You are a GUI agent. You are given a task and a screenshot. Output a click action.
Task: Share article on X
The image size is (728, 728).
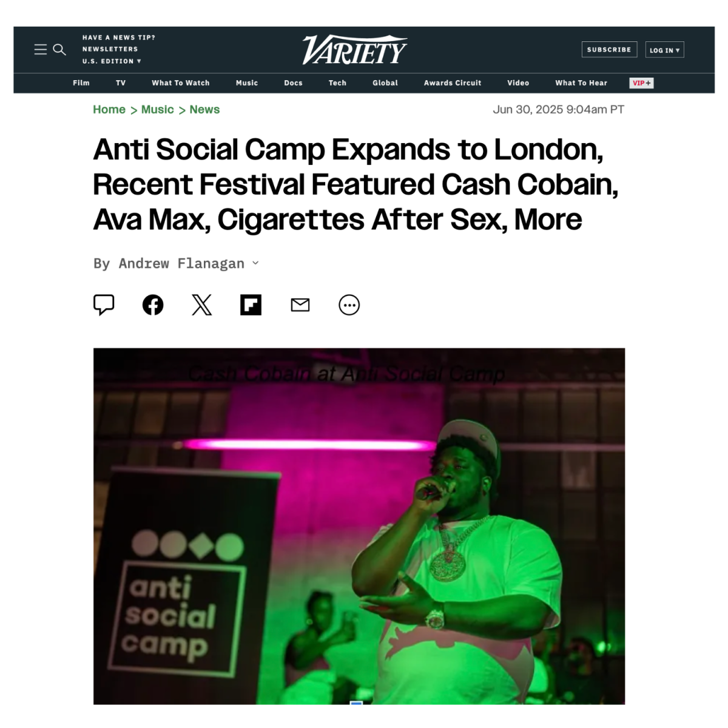coord(202,305)
